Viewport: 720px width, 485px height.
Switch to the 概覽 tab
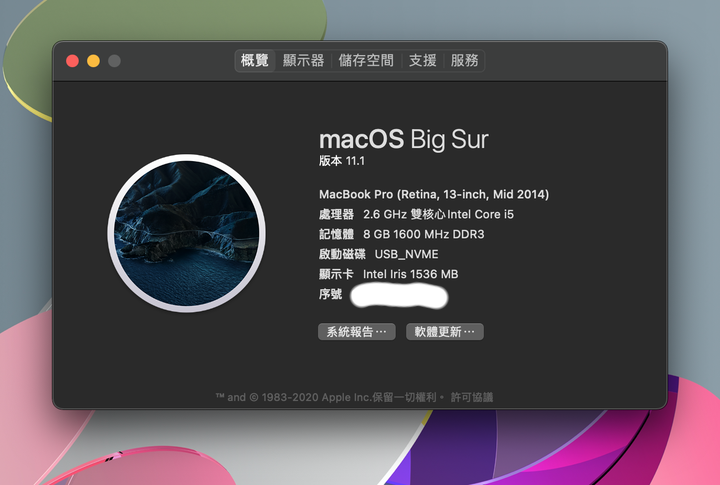pyautogui.click(x=255, y=61)
